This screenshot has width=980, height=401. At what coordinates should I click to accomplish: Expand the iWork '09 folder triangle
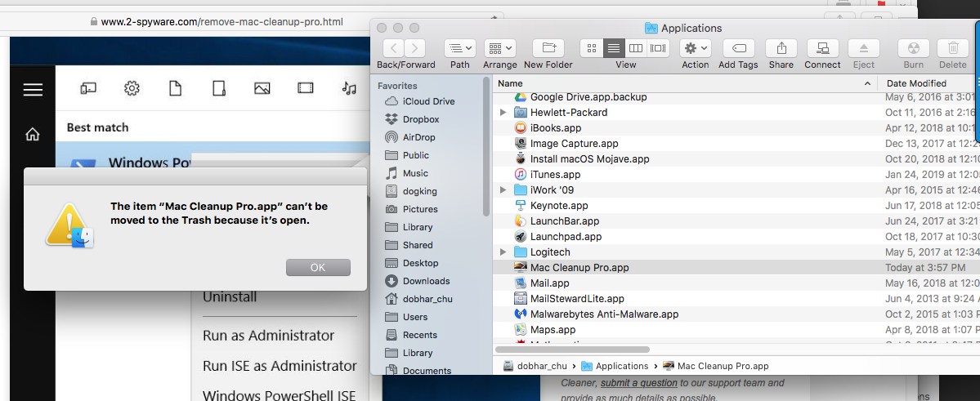tap(503, 189)
